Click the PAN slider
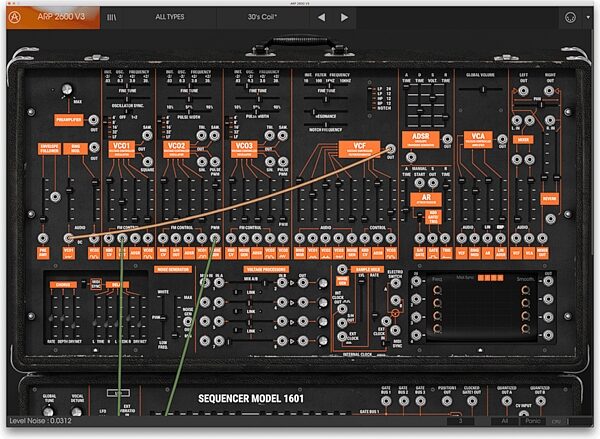The image size is (600, 439). click(537, 103)
